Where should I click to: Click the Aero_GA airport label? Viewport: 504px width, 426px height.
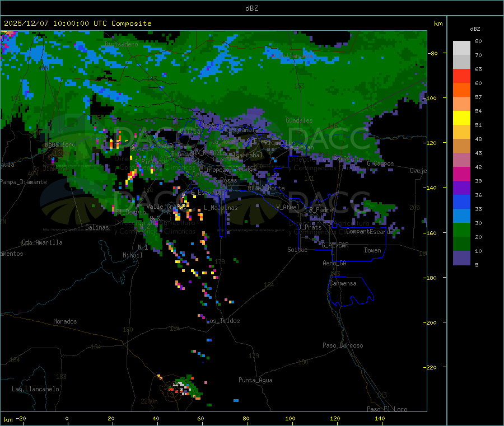tap(335, 263)
